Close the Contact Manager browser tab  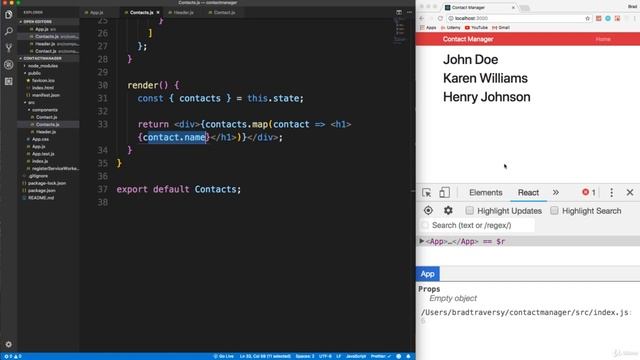coord(513,7)
